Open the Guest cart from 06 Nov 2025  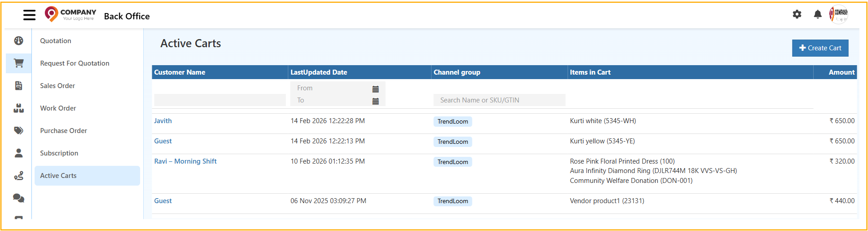pyautogui.click(x=163, y=201)
